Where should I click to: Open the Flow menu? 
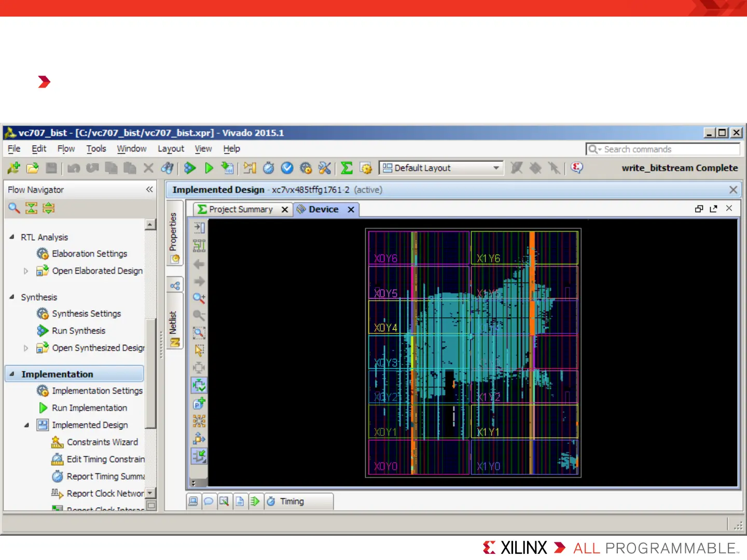click(x=66, y=149)
